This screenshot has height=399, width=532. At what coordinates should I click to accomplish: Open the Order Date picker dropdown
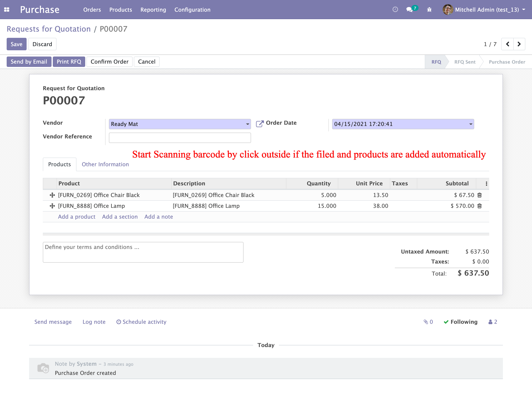470,124
